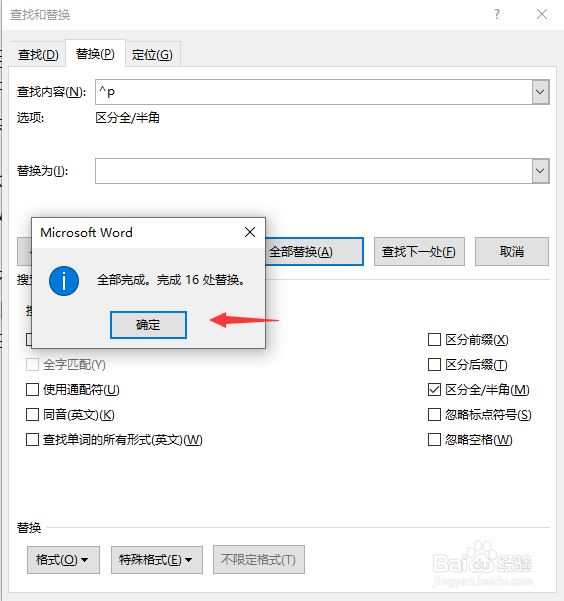Open the 定位(G) tab
The image size is (564, 601).
click(x=152, y=54)
